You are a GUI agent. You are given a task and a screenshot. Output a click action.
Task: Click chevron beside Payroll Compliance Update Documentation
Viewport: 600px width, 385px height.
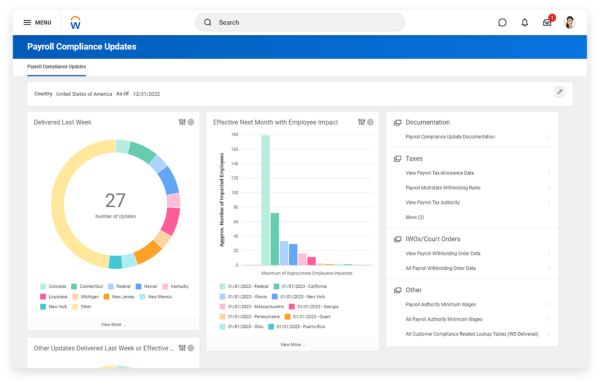549,137
